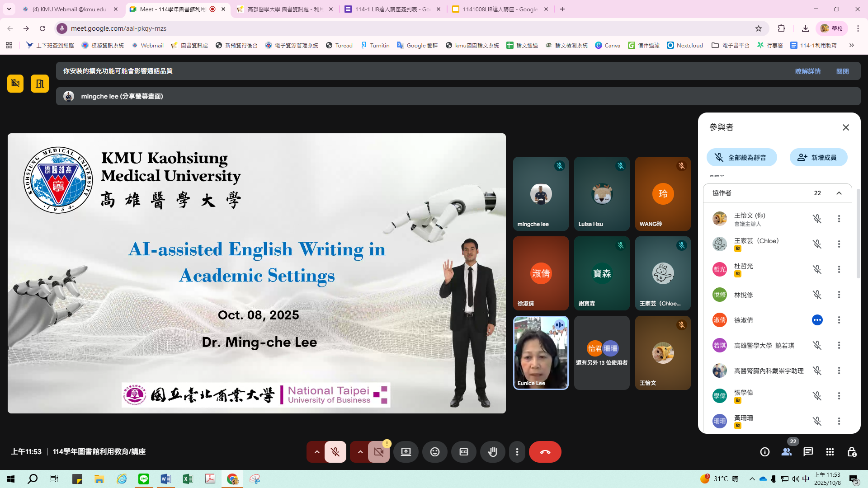Screen dimensions: 868x488
Task: Toggle the camera on/off button
Action: tap(378, 452)
